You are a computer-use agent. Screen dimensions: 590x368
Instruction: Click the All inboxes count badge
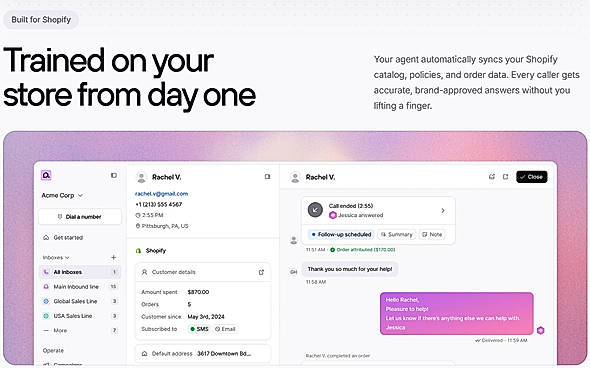click(x=114, y=272)
